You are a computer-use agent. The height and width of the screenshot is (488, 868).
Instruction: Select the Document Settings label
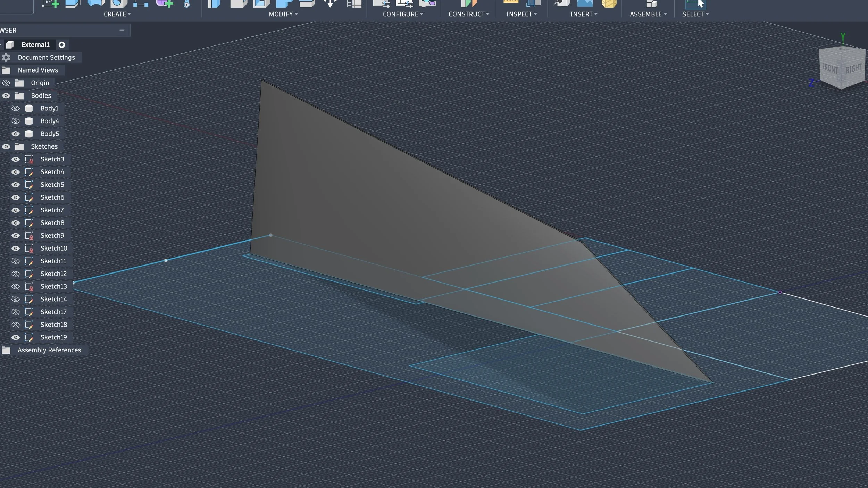47,57
